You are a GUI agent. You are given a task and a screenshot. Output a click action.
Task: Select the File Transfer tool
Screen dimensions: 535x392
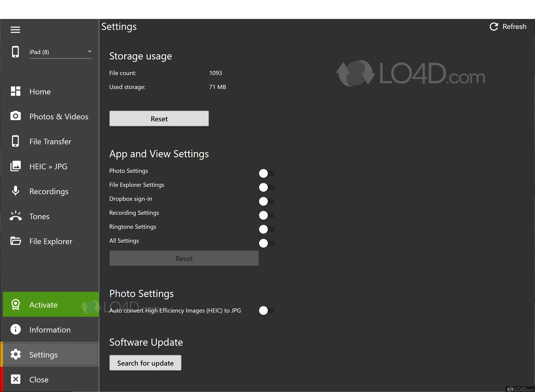[50, 141]
